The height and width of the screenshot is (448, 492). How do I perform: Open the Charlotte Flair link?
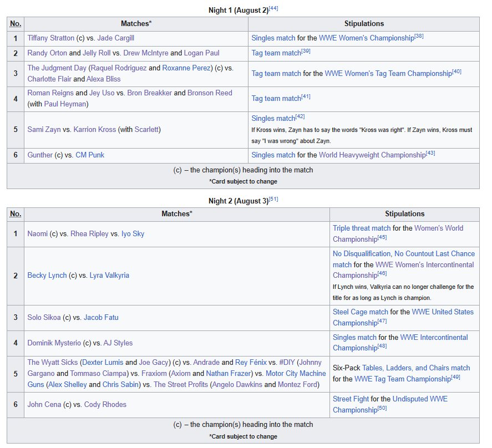pos(49,79)
